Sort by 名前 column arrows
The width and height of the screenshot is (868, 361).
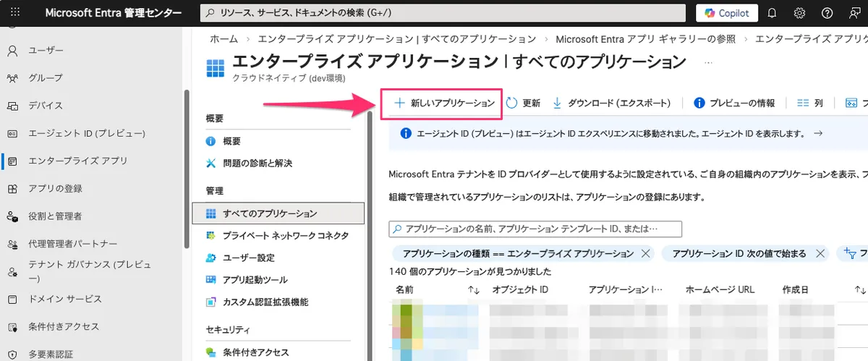click(475, 289)
